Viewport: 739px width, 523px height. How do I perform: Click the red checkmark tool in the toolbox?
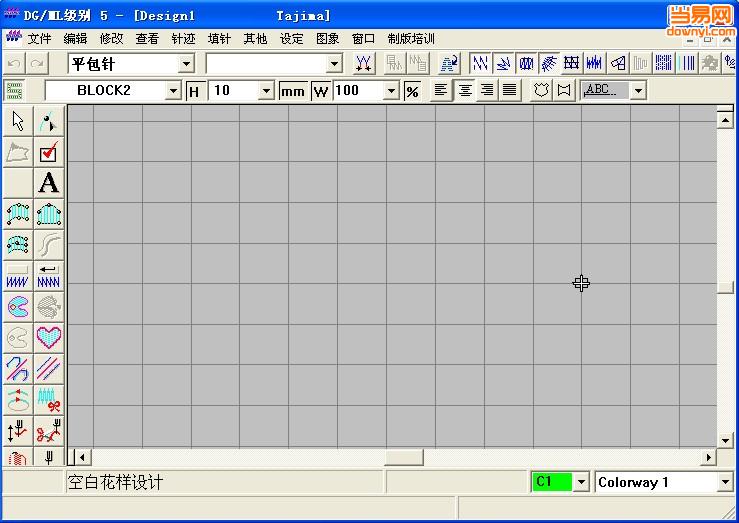click(x=48, y=153)
